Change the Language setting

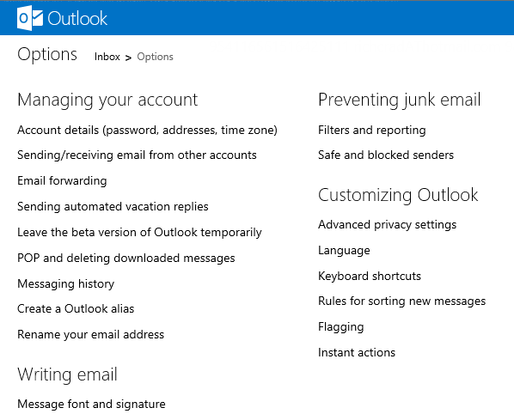[344, 251]
